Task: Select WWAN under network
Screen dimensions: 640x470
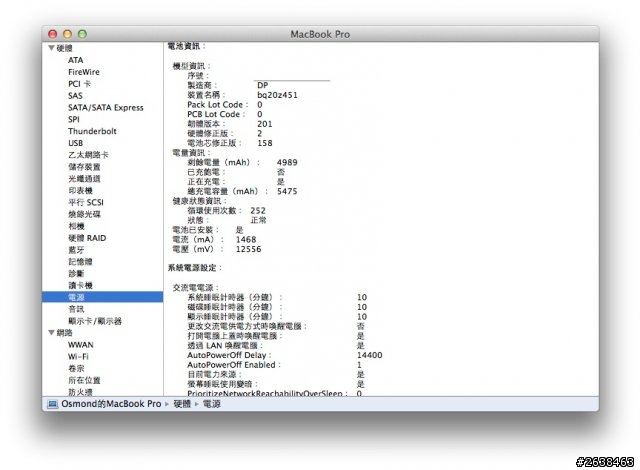Action: point(80,345)
